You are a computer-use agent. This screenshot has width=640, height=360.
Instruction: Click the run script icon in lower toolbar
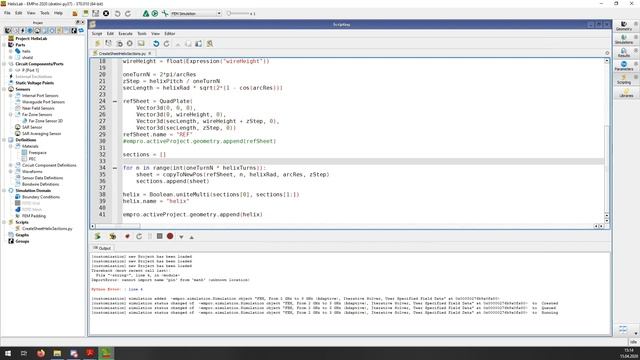[98, 236]
